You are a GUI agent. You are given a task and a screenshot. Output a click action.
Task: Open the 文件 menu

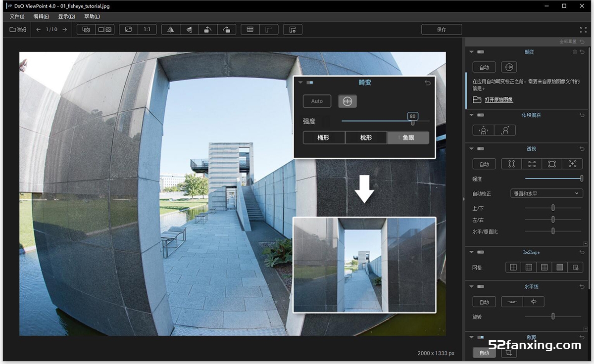coord(17,16)
